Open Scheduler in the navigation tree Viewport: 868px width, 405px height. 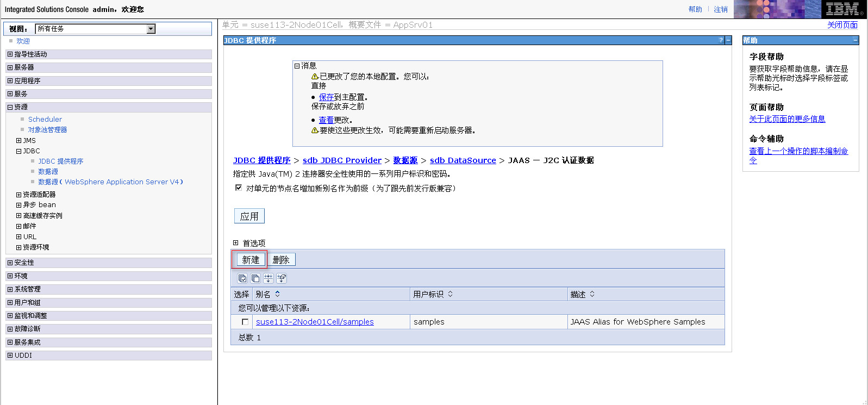(x=45, y=120)
